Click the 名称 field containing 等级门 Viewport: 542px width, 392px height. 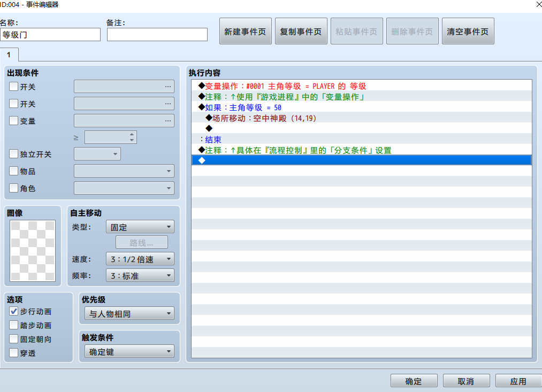click(x=50, y=35)
